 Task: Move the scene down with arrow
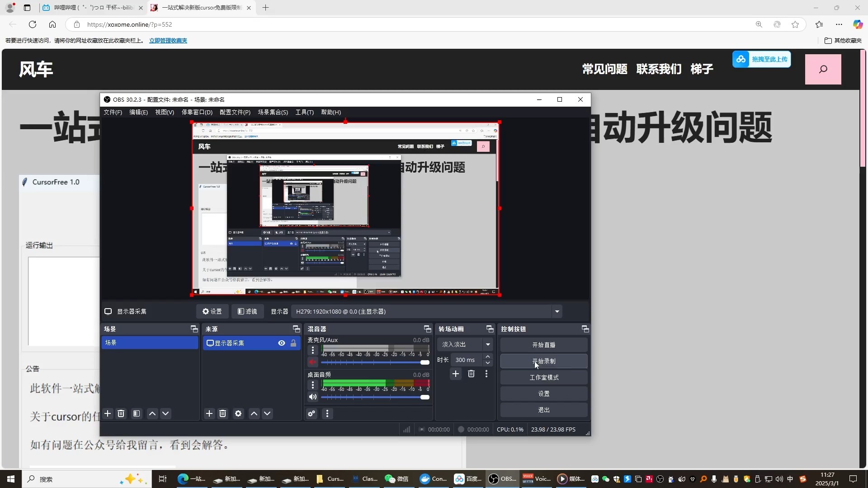[165, 413]
